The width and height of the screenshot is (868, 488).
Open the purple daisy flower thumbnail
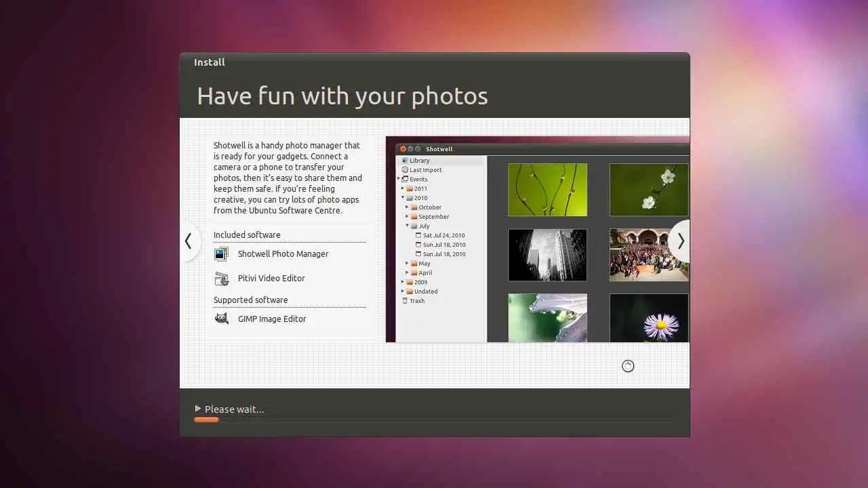(649, 318)
